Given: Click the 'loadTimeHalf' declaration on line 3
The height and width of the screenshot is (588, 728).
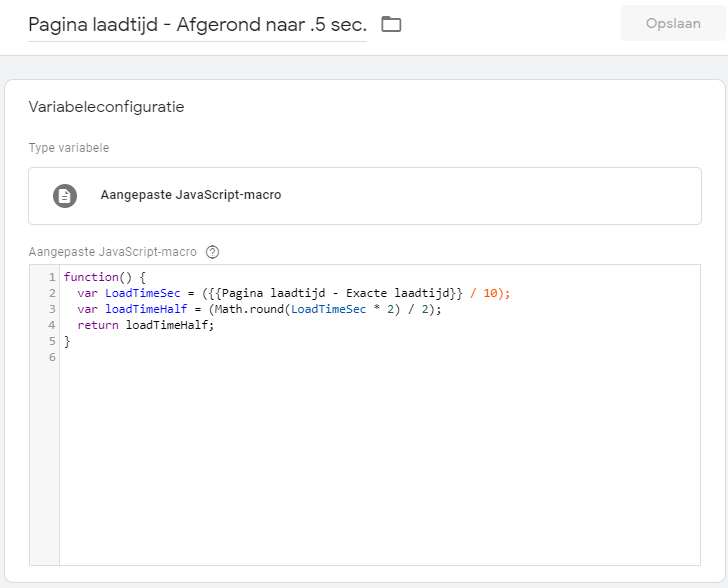Looking at the screenshot, I should click(x=146, y=309).
